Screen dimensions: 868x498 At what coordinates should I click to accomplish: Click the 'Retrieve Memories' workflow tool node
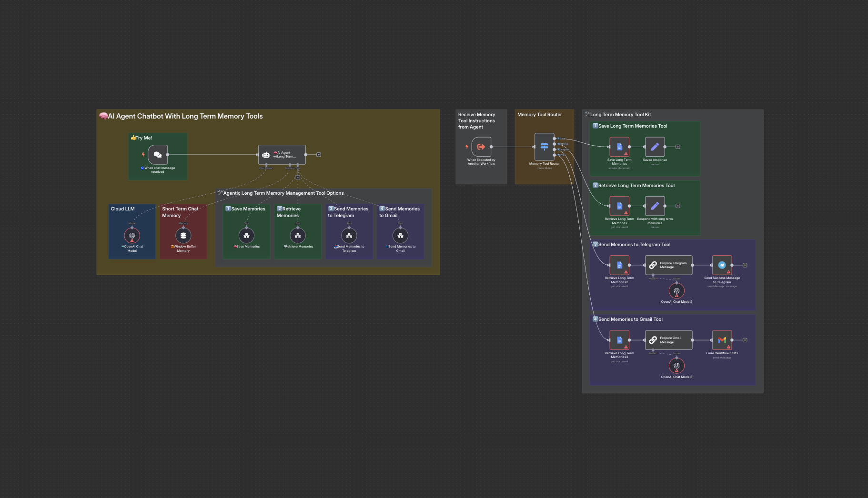(x=298, y=236)
